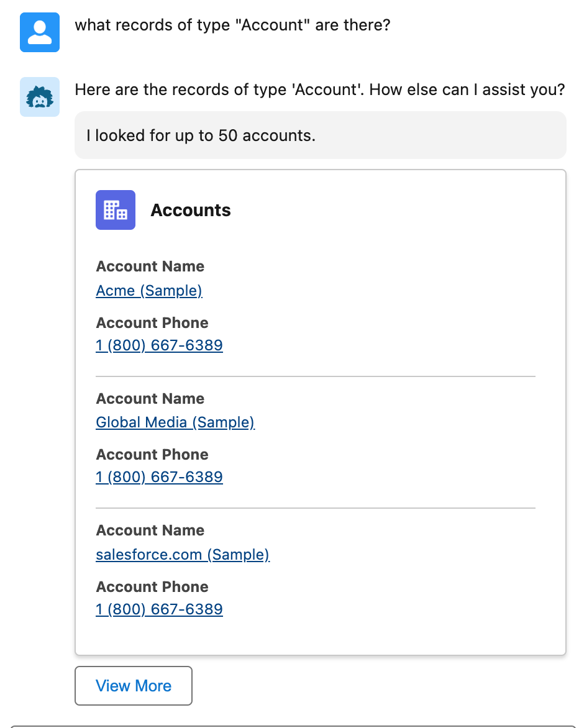Click the Accounts card heading
This screenshot has height=728, width=579.
click(x=190, y=211)
